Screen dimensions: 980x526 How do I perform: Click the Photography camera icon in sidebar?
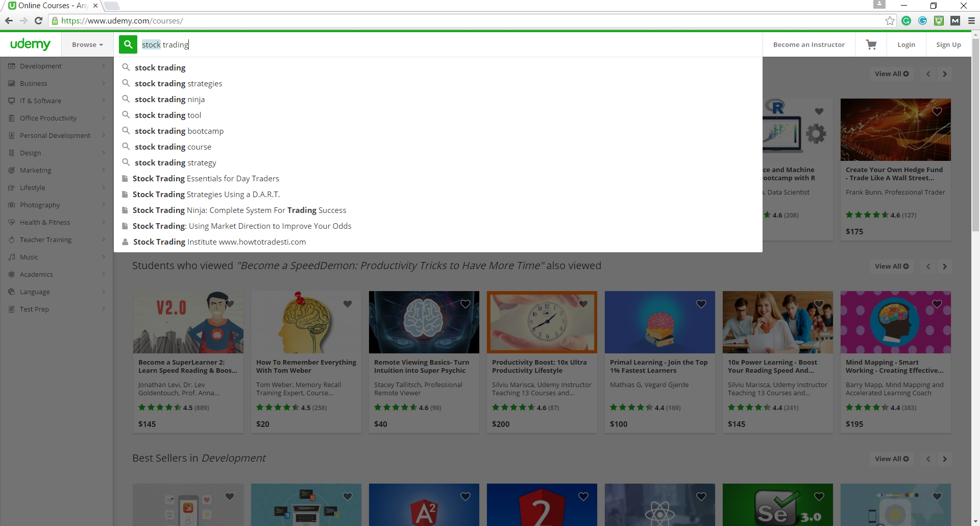12,205
